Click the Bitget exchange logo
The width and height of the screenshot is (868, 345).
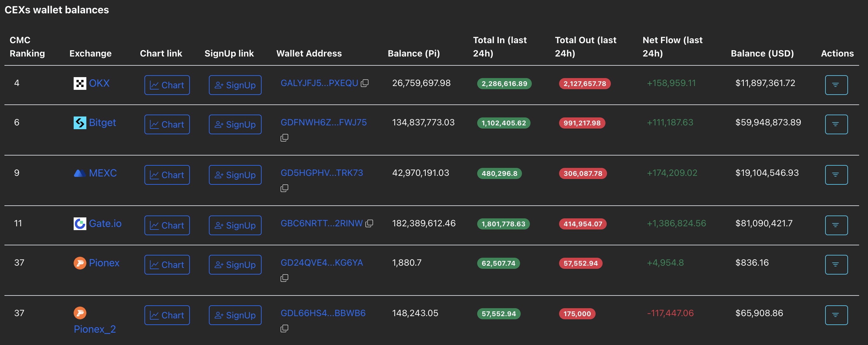click(80, 123)
